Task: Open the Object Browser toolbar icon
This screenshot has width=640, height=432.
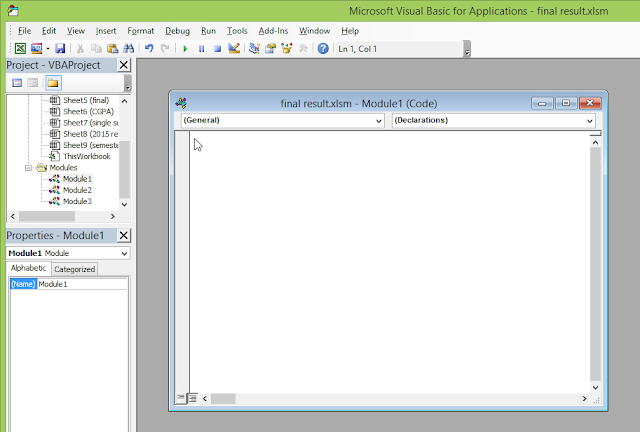Action: (x=287, y=49)
